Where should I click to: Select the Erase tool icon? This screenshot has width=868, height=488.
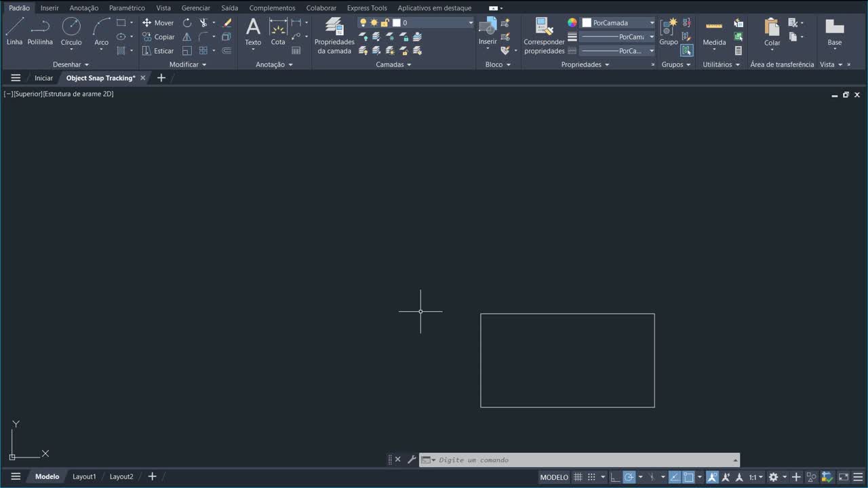point(227,23)
